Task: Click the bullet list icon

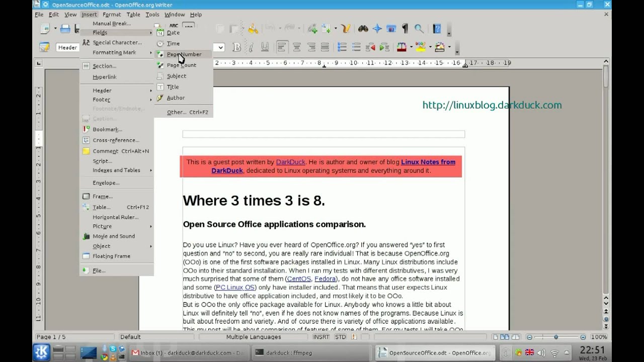Action: 356,47
